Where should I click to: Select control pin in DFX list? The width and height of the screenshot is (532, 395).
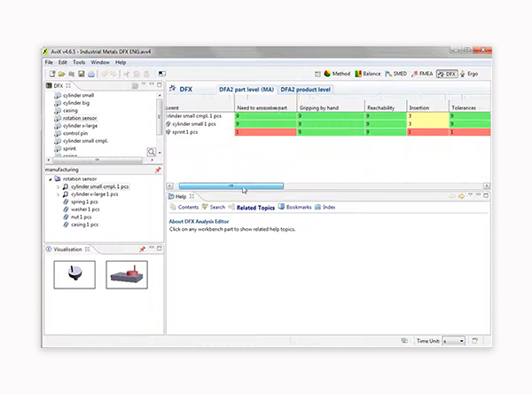coord(77,133)
